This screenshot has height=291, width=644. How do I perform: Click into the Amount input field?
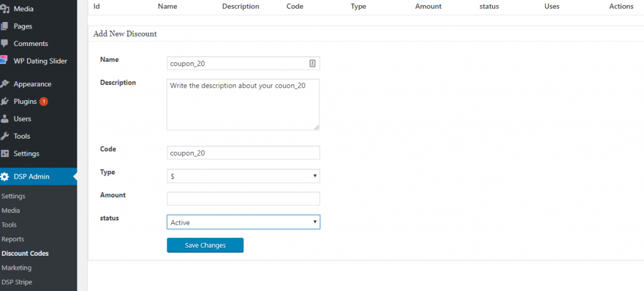coord(243,199)
